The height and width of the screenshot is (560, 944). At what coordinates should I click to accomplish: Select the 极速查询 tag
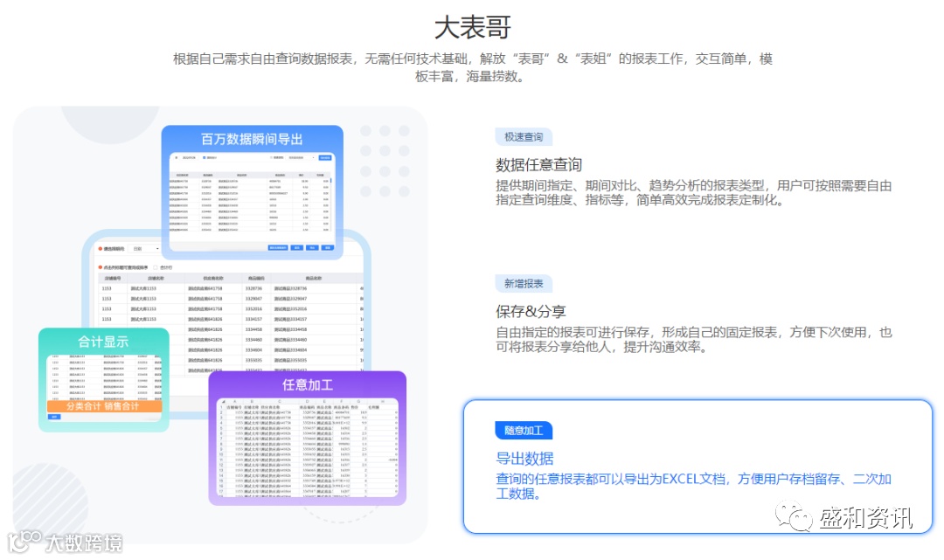[x=524, y=136]
